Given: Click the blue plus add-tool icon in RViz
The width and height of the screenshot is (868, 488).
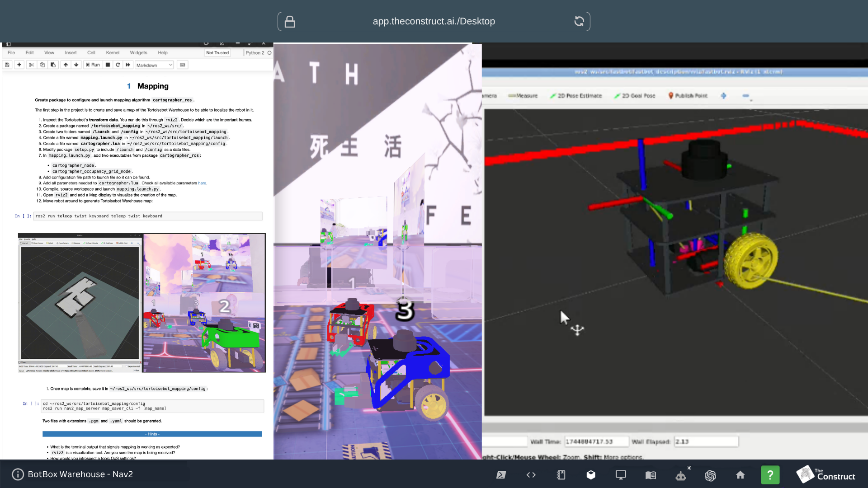Looking at the screenshot, I should 724,96.
